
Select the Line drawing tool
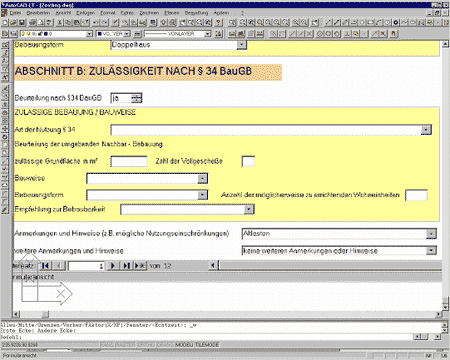click(x=329, y=23)
